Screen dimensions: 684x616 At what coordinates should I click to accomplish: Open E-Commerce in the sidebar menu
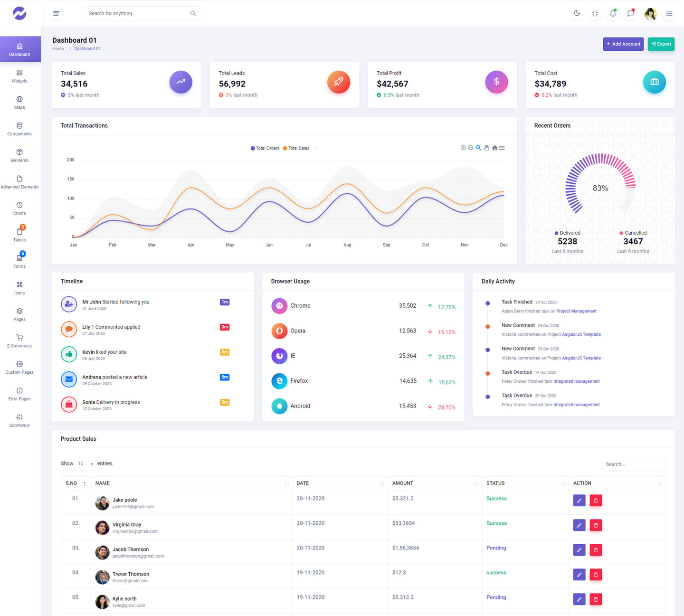[19, 341]
